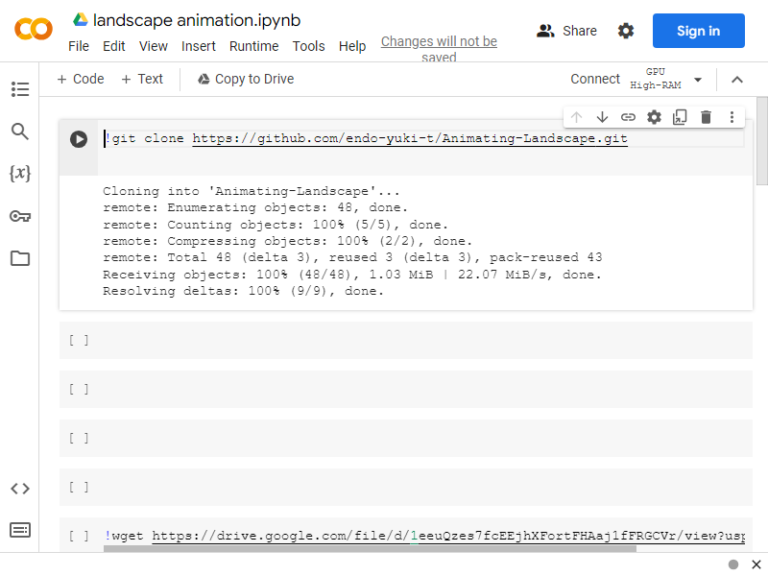Run the wget cell bracket

[x=78, y=536]
